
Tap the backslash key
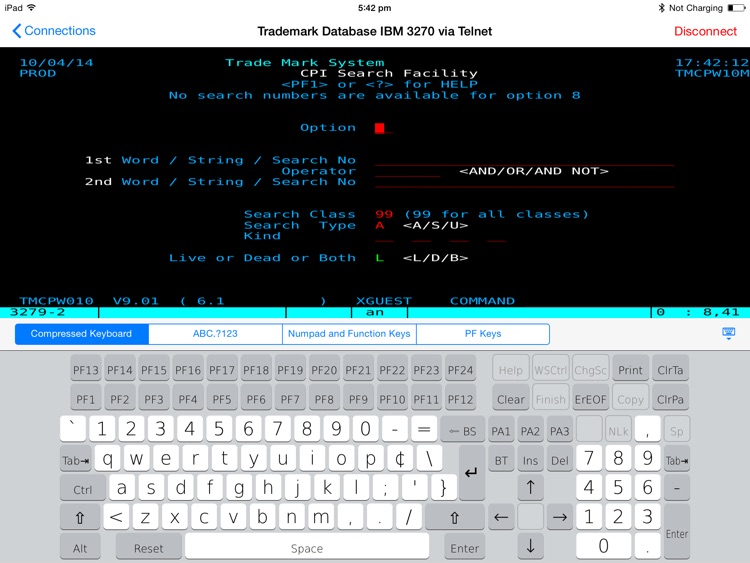point(429,459)
